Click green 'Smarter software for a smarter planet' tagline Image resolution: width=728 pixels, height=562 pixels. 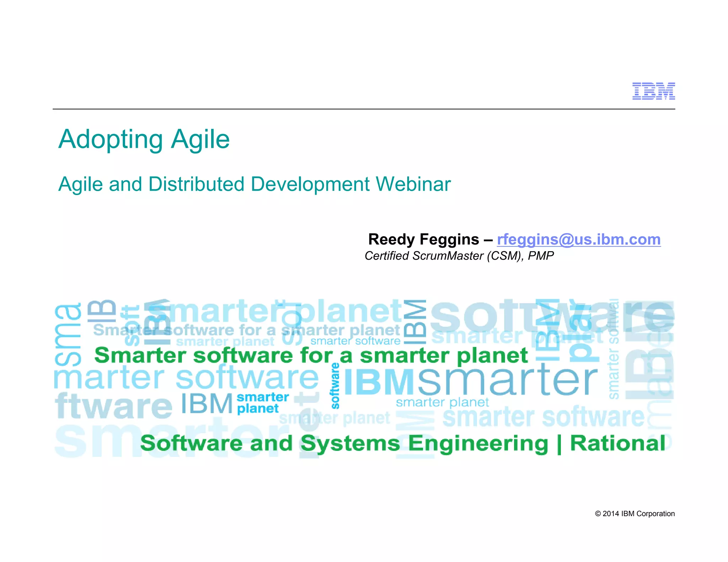[311, 356]
